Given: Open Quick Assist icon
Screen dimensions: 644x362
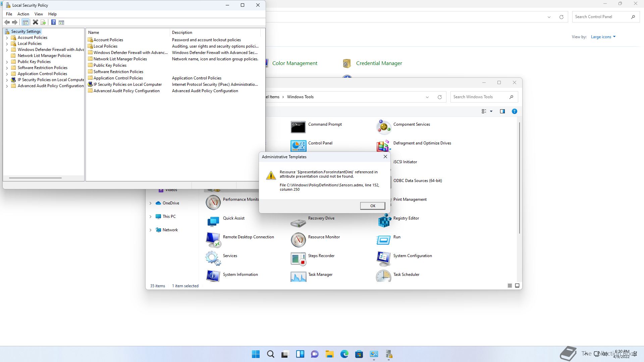Looking at the screenshot, I should [213, 221].
